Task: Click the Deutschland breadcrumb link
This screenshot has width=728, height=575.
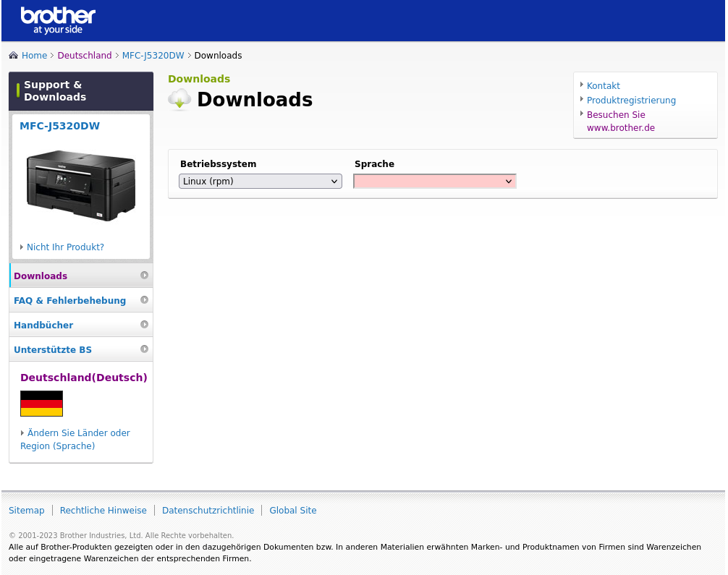Action: [x=85, y=55]
